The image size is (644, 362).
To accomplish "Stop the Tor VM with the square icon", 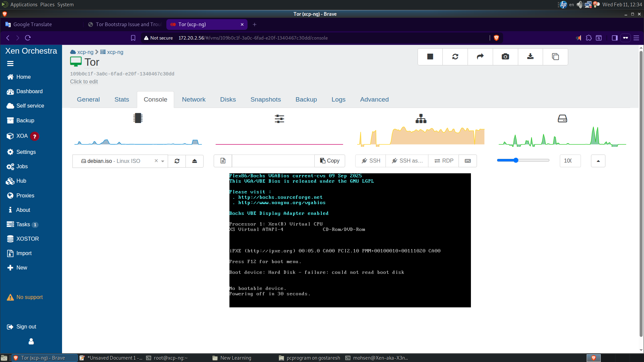I will (430, 57).
